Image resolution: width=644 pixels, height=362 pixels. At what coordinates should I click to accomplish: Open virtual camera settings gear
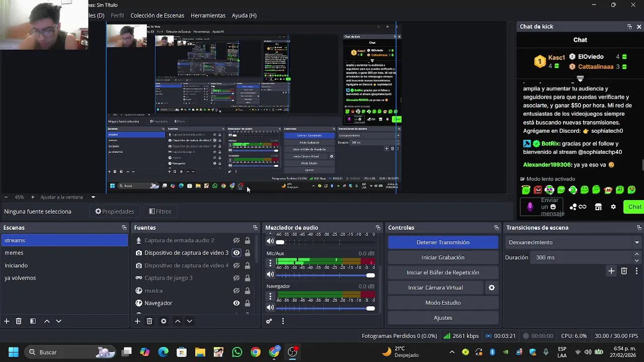tap(492, 288)
